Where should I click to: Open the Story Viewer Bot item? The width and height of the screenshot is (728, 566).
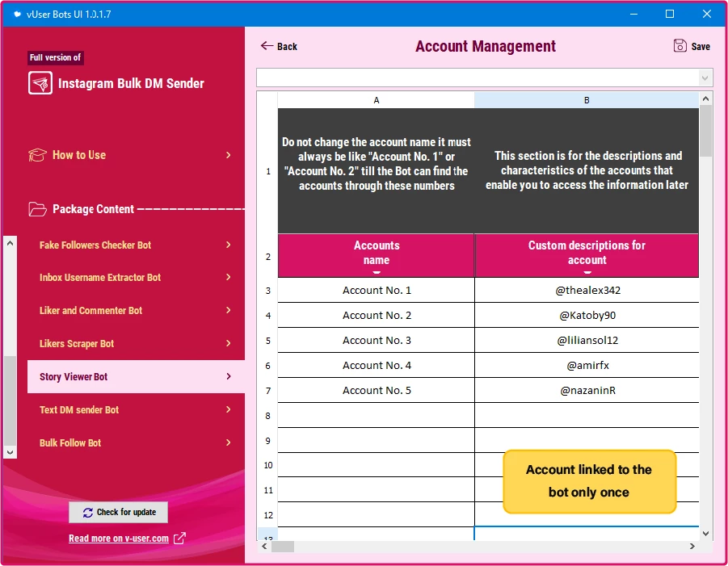pos(136,377)
